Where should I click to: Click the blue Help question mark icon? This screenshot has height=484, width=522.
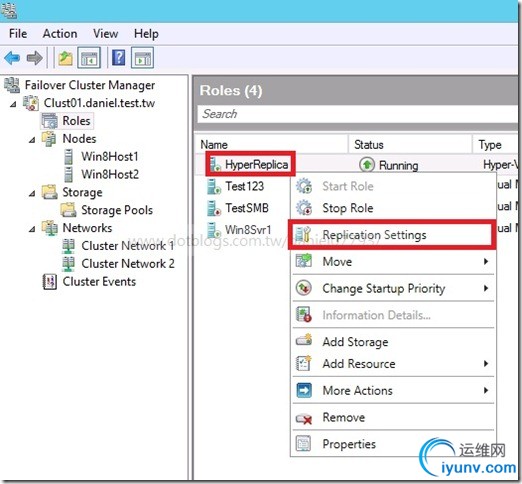click(x=119, y=58)
